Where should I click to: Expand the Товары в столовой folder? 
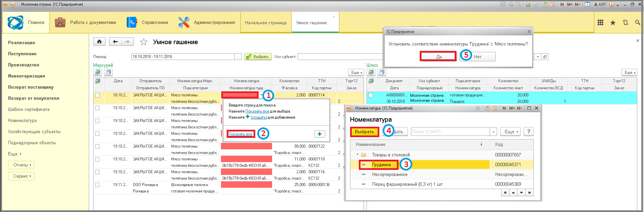[357, 155]
